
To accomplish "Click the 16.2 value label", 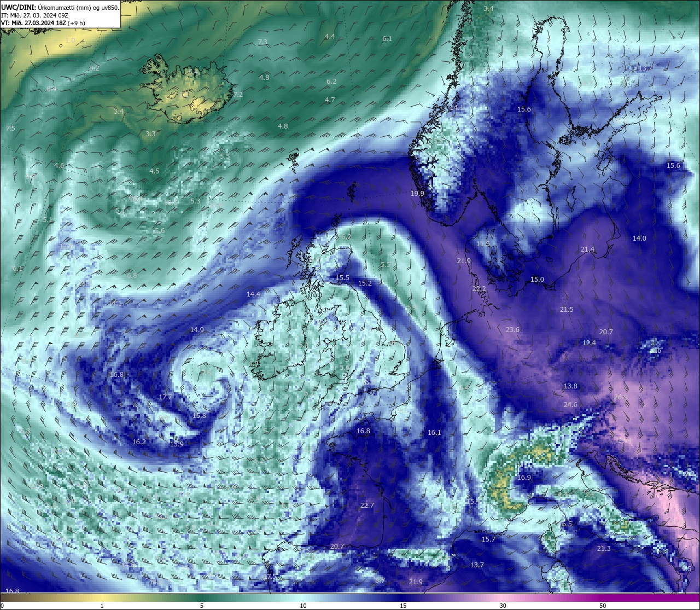I will [139, 442].
